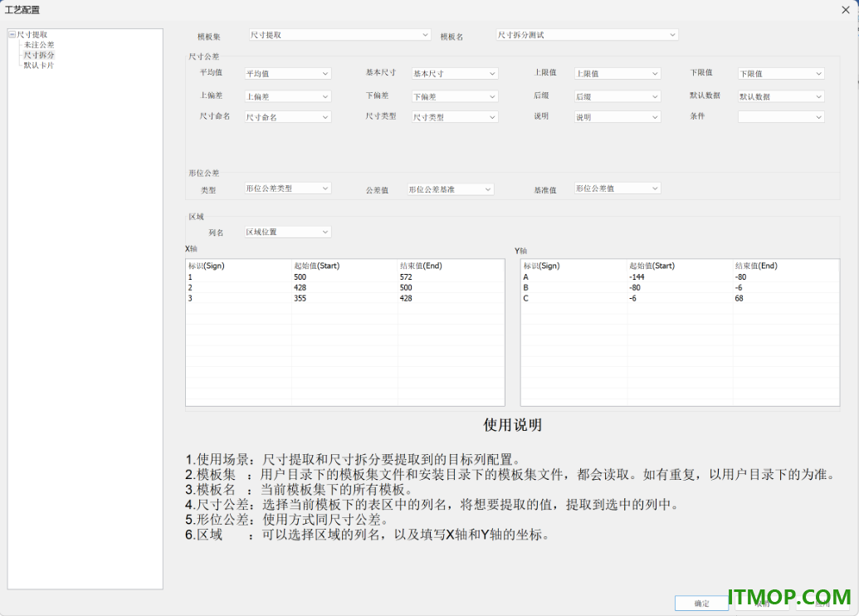The image size is (859, 616).
Task: Open the 基准值 dropdown showing 形位公差值
Action: 617,188
